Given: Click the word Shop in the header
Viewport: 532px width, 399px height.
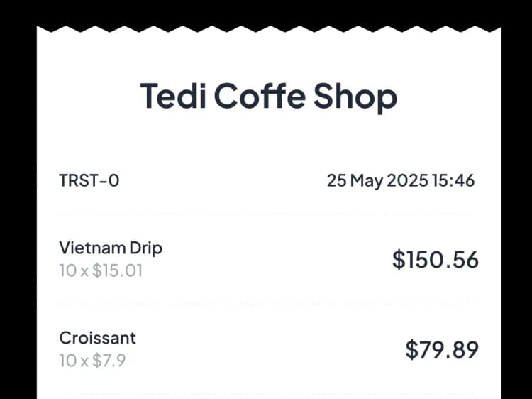Looking at the screenshot, I should pyautogui.click(x=355, y=97).
